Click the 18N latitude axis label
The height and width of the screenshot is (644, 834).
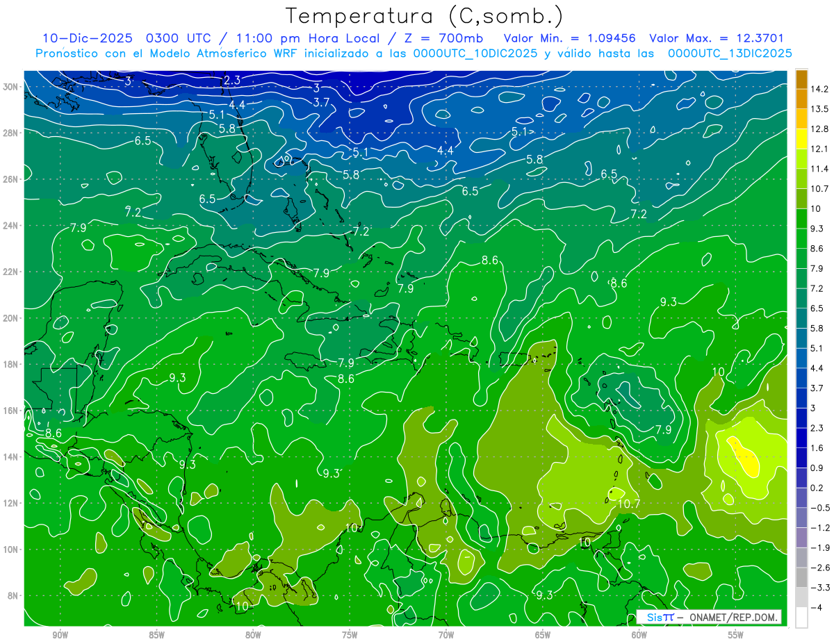click(12, 364)
